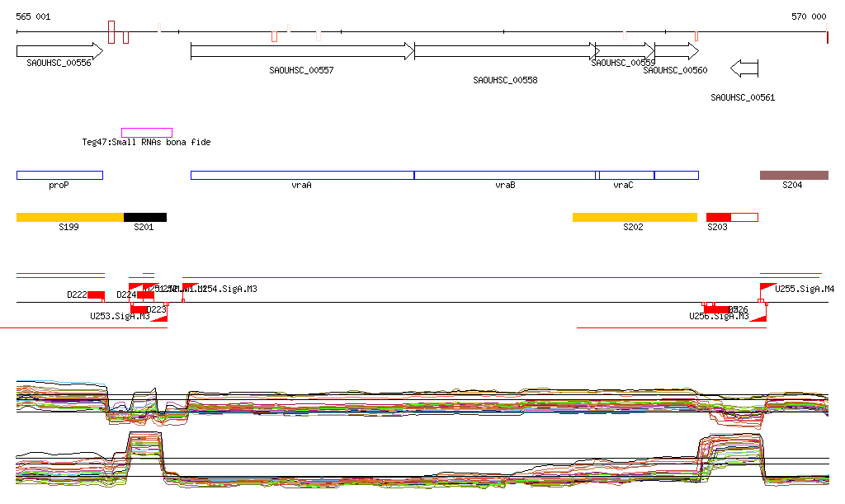The height and width of the screenshot is (504, 845).
Task: Click the vraB gene box
Action: click(504, 175)
